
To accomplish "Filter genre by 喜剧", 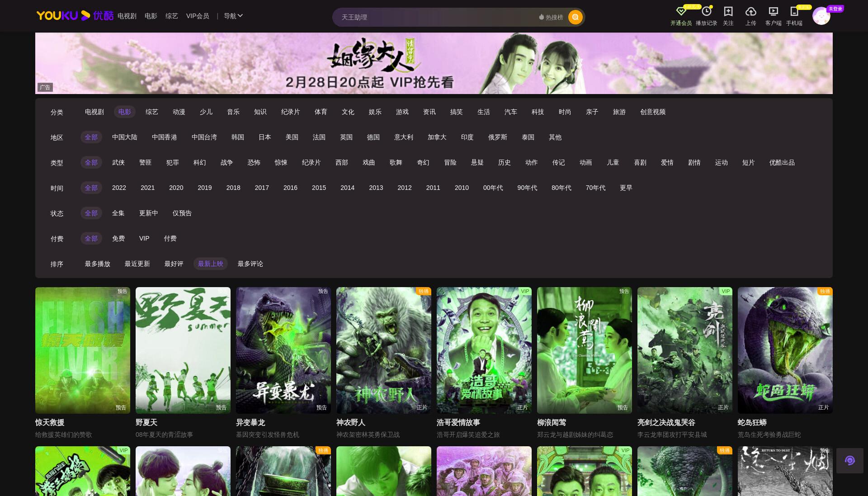I will (x=640, y=162).
